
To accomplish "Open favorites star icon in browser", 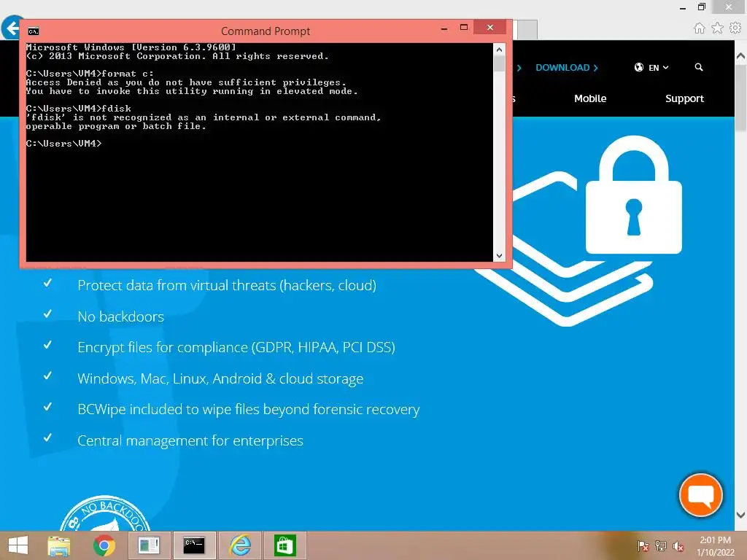I will point(717,28).
